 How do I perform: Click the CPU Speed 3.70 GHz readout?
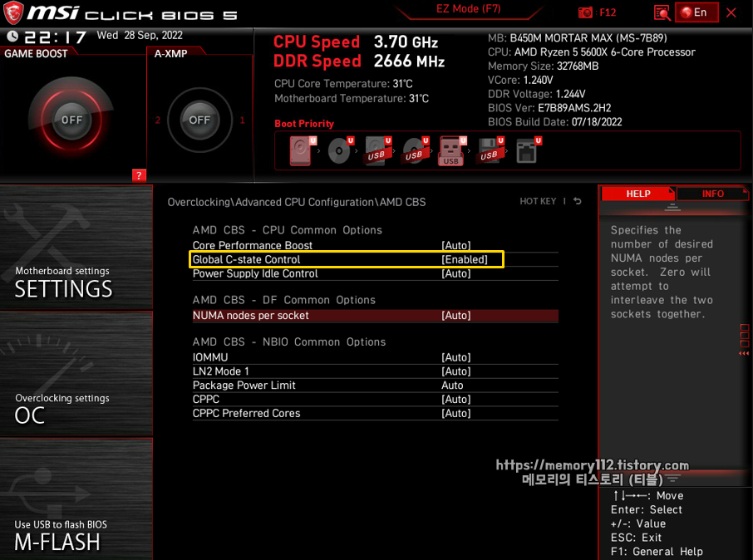pyautogui.click(x=356, y=42)
